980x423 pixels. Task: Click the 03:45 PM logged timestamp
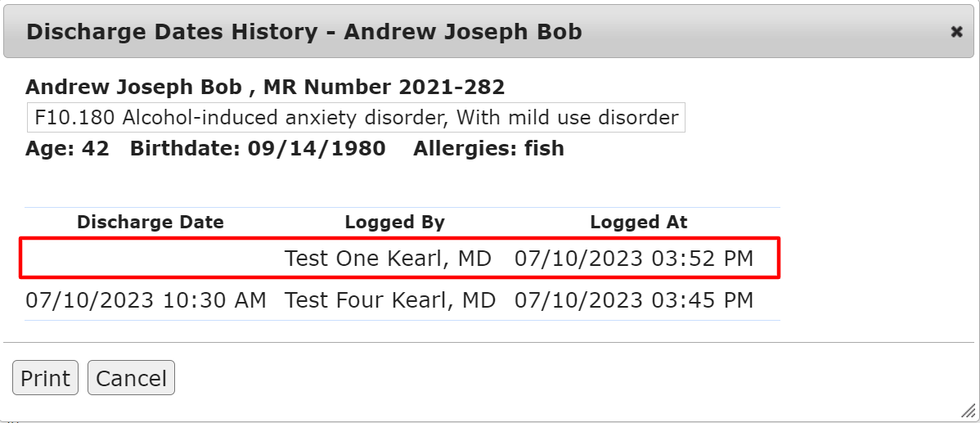(x=633, y=300)
